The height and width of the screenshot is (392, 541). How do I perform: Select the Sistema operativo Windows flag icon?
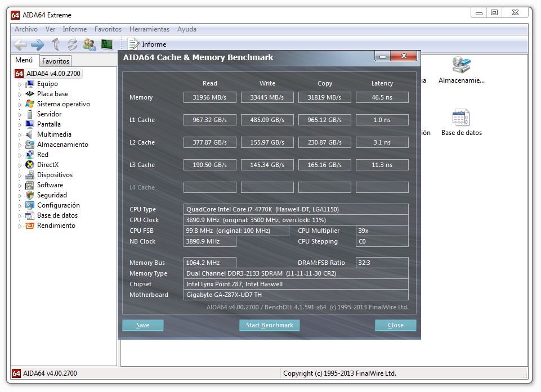pyautogui.click(x=30, y=104)
